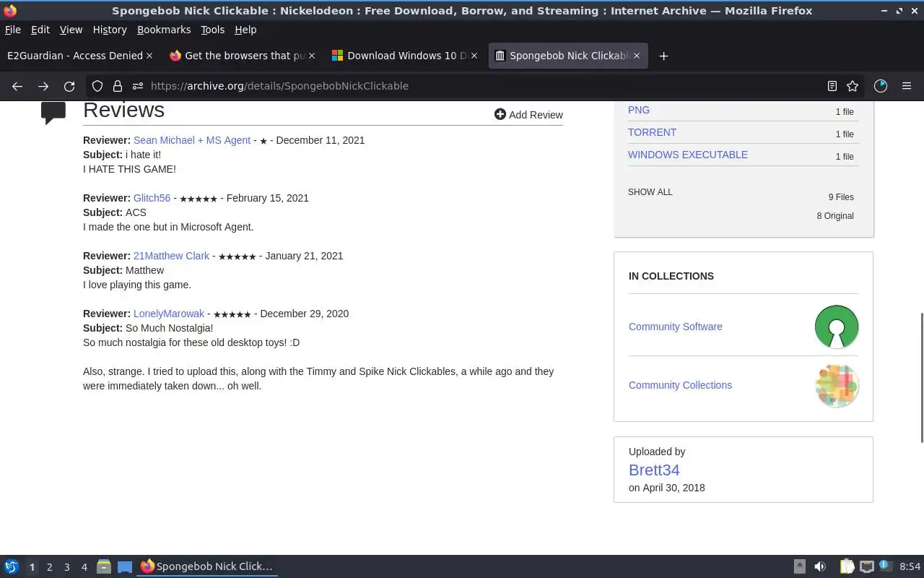The height and width of the screenshot is (578, 924).
Task: Open Community Software collection logo
Action: [x=837, y=327]
